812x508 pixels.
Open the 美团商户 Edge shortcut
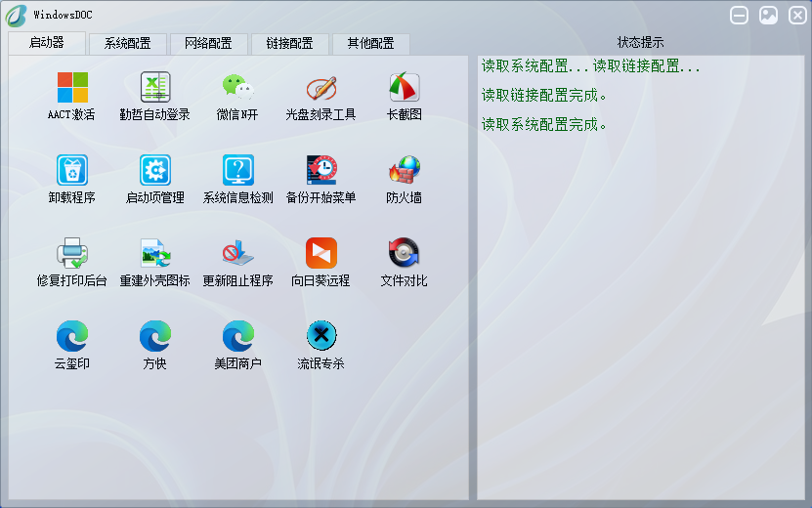pos(237,336)
